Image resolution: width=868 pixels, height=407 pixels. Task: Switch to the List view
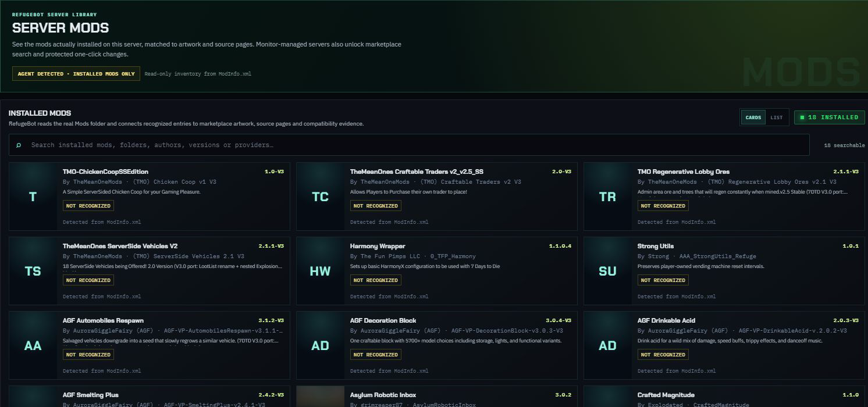click(777, 117)
